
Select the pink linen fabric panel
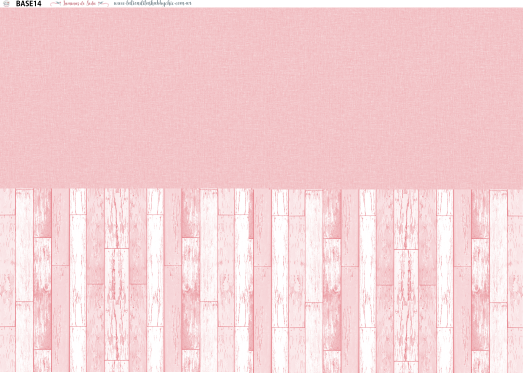(x=262, y=98)
